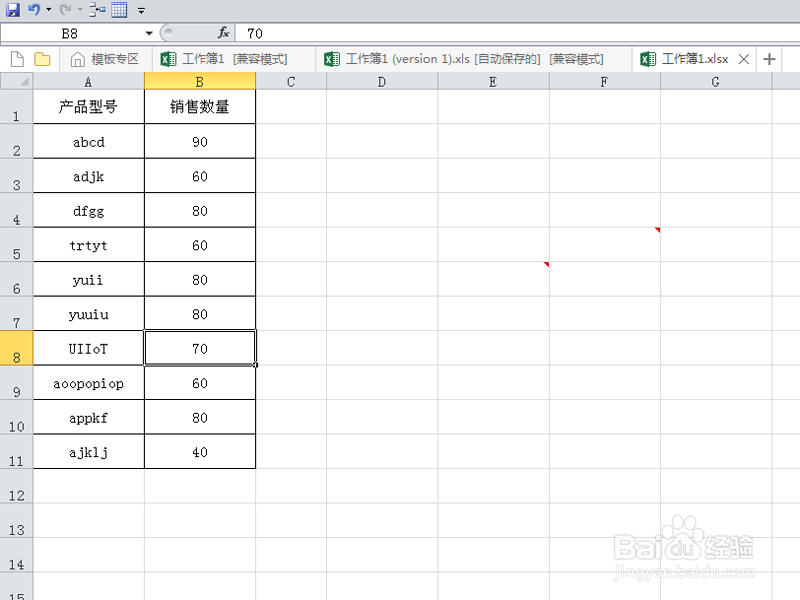800x600 pixels.
Task: Click the plus icon to add tab
Action: [x=769, y=59]
